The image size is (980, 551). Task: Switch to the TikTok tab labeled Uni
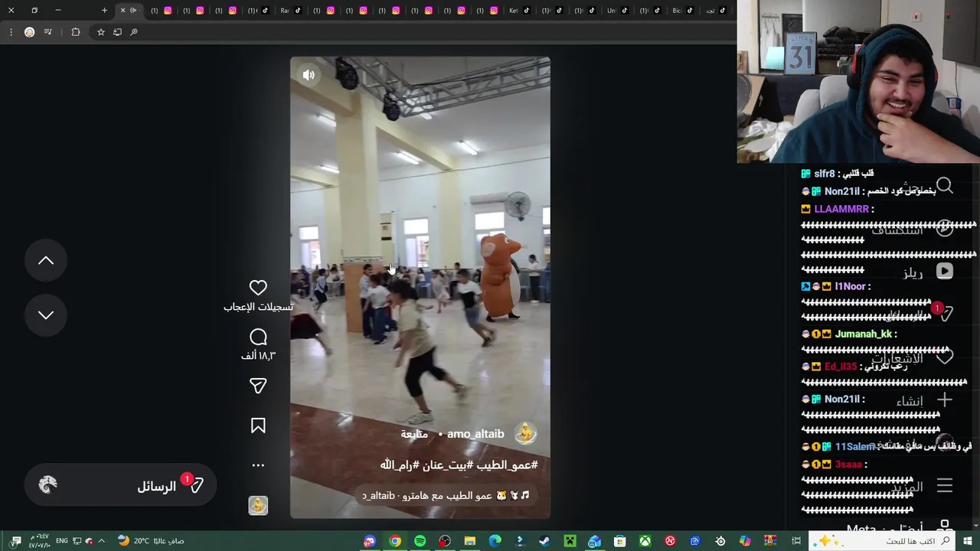point(617,11)
